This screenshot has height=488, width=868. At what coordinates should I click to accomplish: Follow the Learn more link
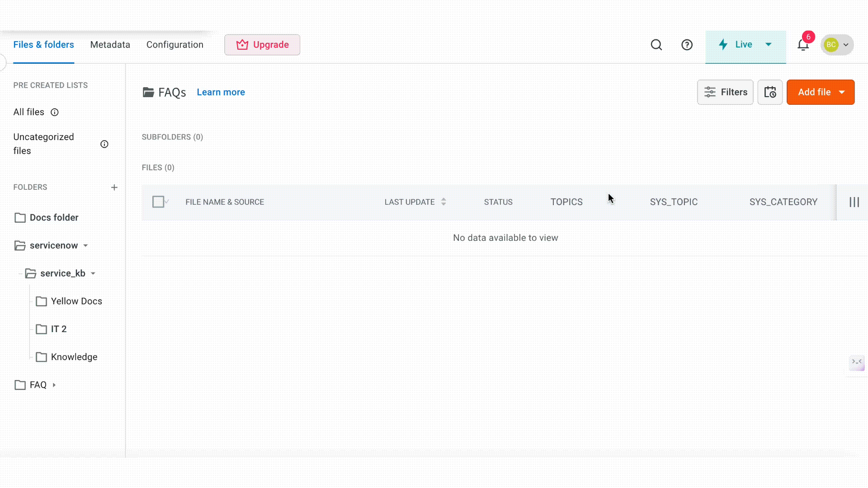point(221,92)
